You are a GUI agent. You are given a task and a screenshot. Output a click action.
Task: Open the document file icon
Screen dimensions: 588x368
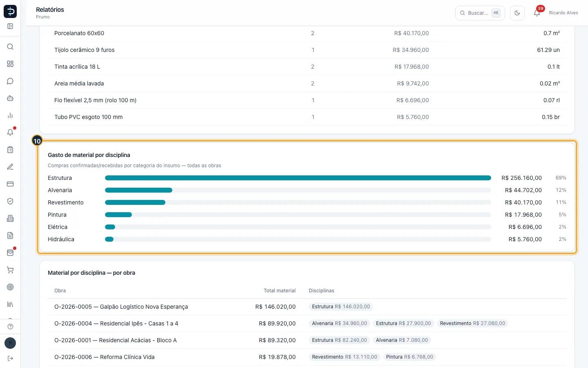click(10, 236)
